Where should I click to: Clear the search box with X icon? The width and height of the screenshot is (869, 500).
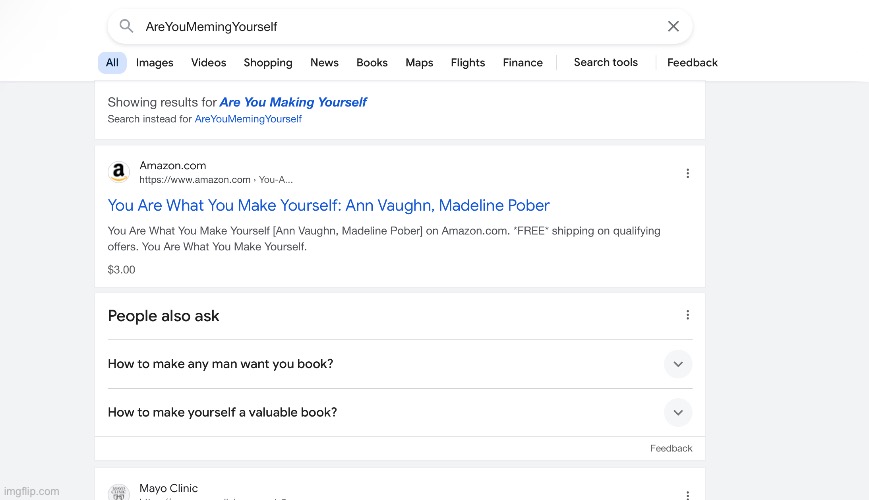click(x=673, y=26)
